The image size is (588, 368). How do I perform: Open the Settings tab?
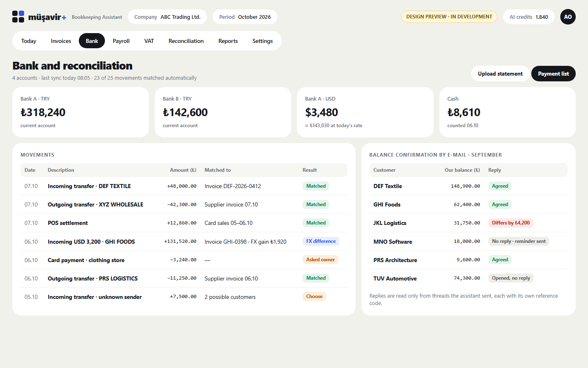pyautogui.click(x=263, y=41)
